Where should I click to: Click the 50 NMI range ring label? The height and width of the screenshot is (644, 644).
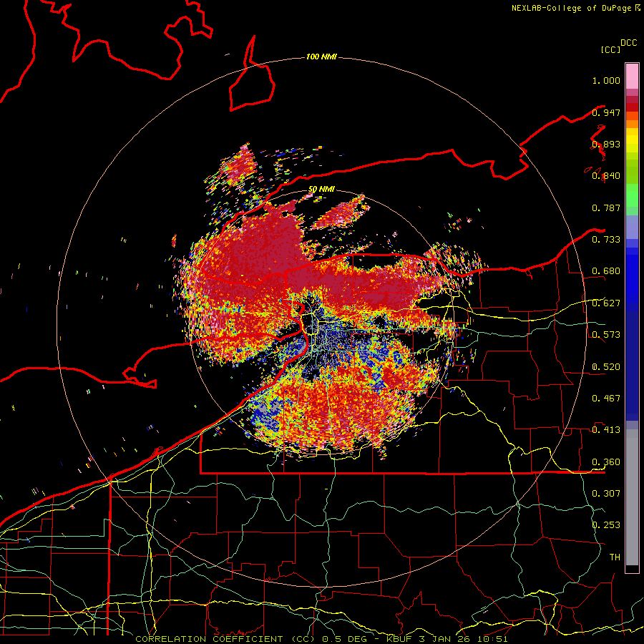coord(321,190)
